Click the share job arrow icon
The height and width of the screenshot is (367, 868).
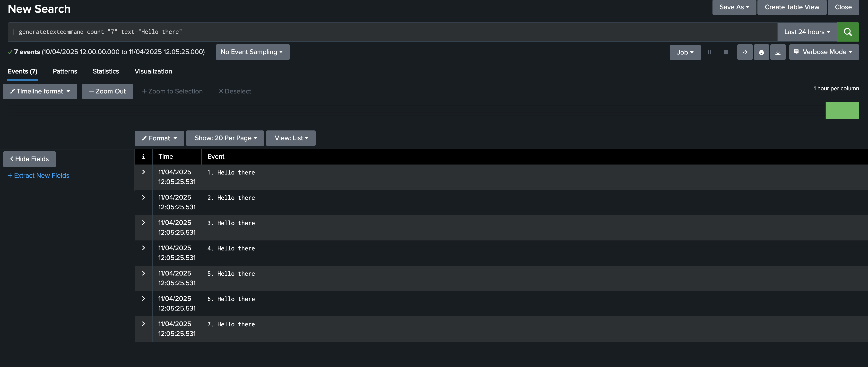pyautogui.click(x=745, y=52)
